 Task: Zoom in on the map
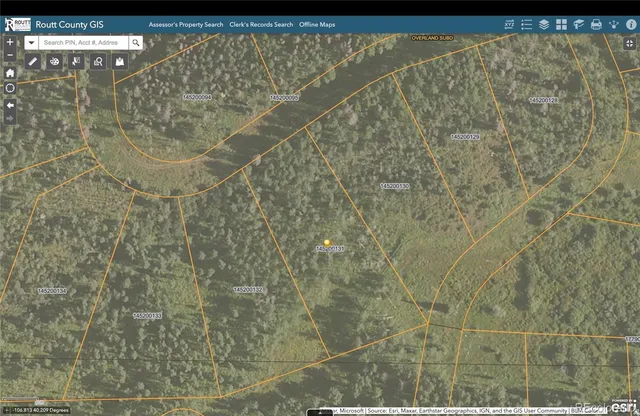[10, 43]
